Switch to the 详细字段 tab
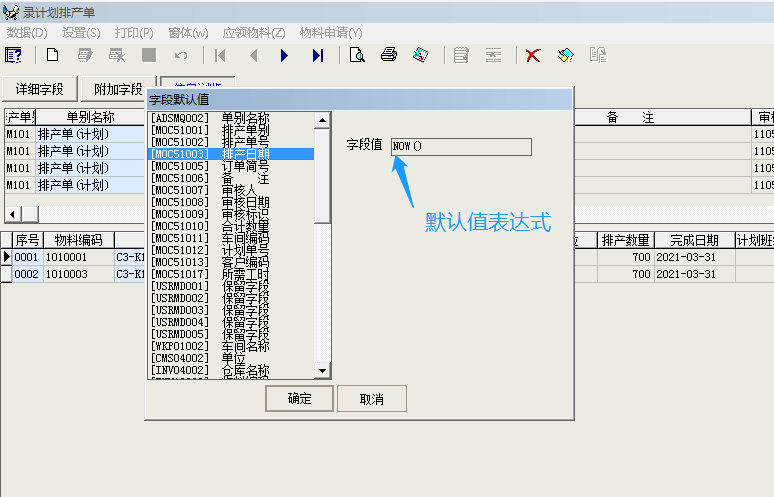Image resolution: width=774 pixels, height=497 pixels. point(40,89)
